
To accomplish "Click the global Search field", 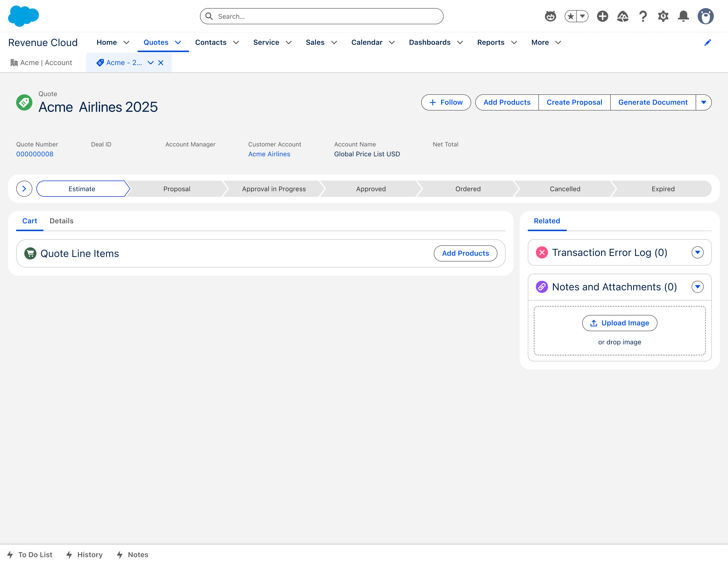I will click(322, 16).
